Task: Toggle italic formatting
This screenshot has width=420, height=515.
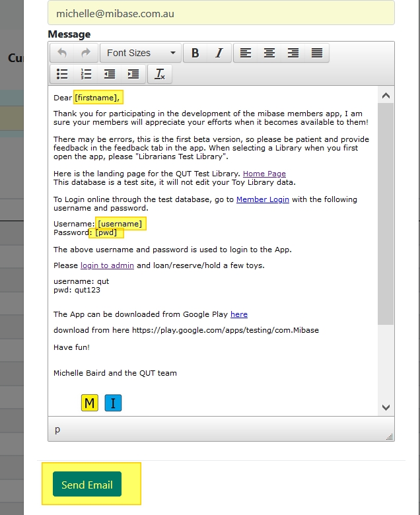Action: pyautogui.click(x=219, y=53)
